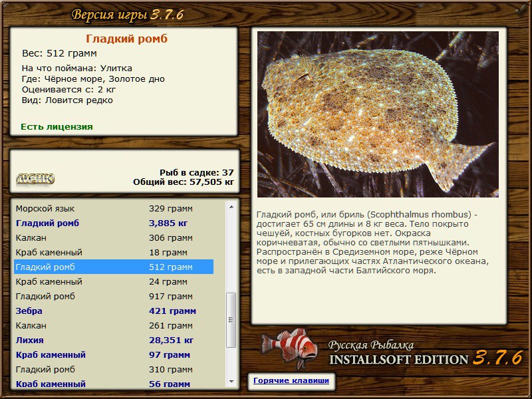Pick Краб каменный weighing 24 грамм

pyautogui.click(x=113, y=282)
